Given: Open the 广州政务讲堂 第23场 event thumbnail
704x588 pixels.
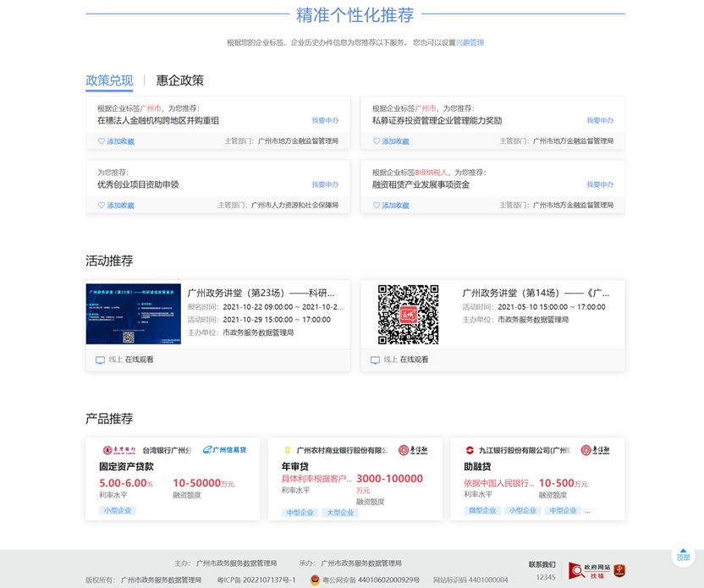Looking at the screenshot, I should pyautogui.click(x=133, y=314).
